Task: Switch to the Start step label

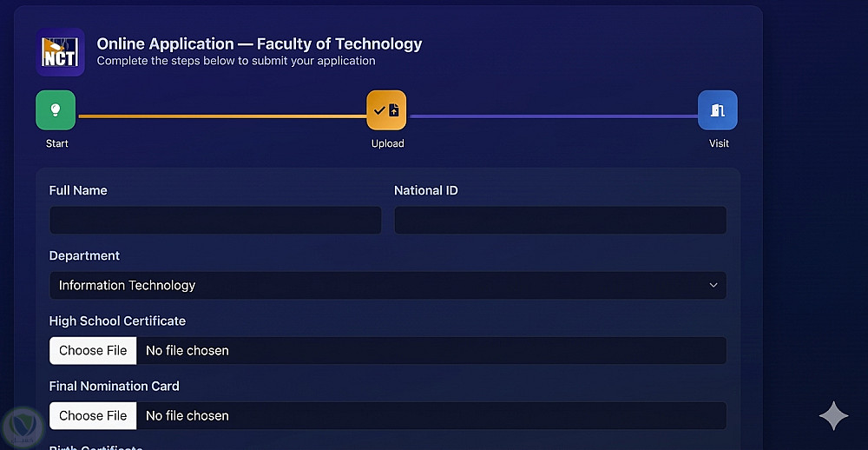Action: (57, 143)
